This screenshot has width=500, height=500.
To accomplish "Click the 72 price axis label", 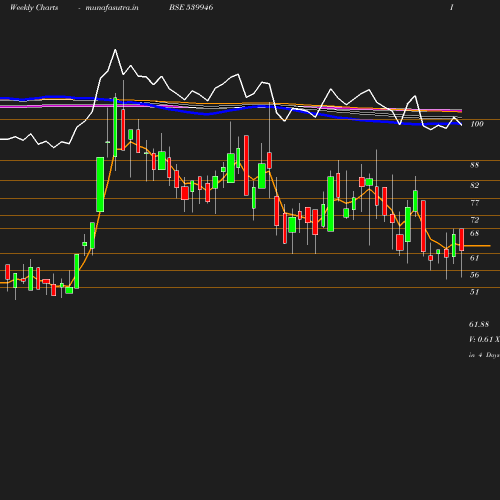I will 475,220.
